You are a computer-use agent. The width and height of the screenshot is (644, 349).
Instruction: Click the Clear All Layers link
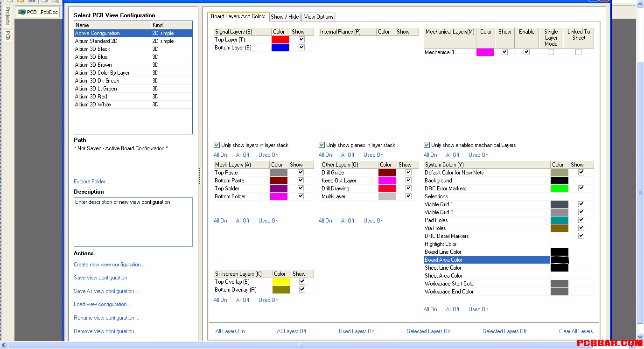(x=576, y=331)
